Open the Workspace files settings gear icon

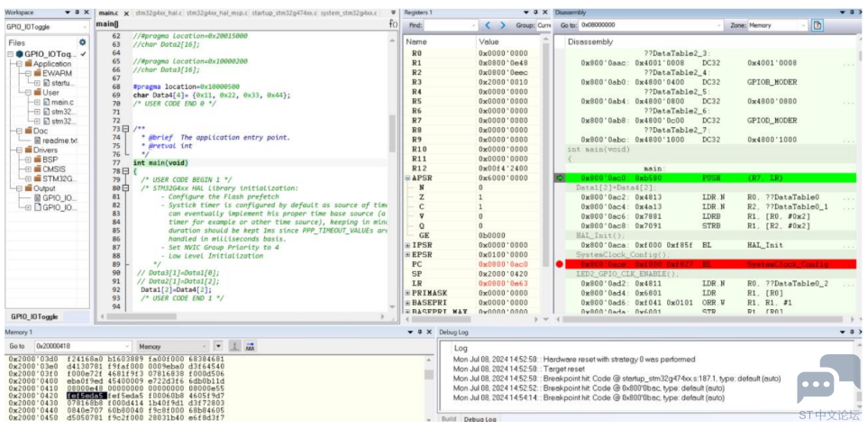point(83,42)
